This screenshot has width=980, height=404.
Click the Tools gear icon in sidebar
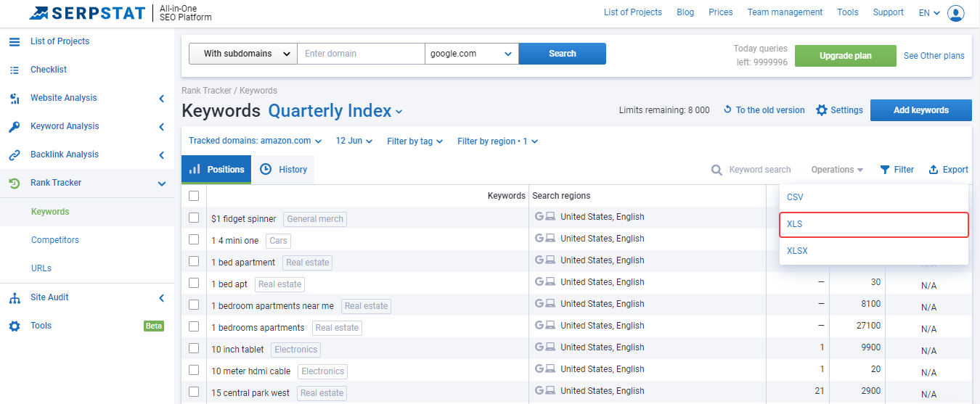(15, 326)
